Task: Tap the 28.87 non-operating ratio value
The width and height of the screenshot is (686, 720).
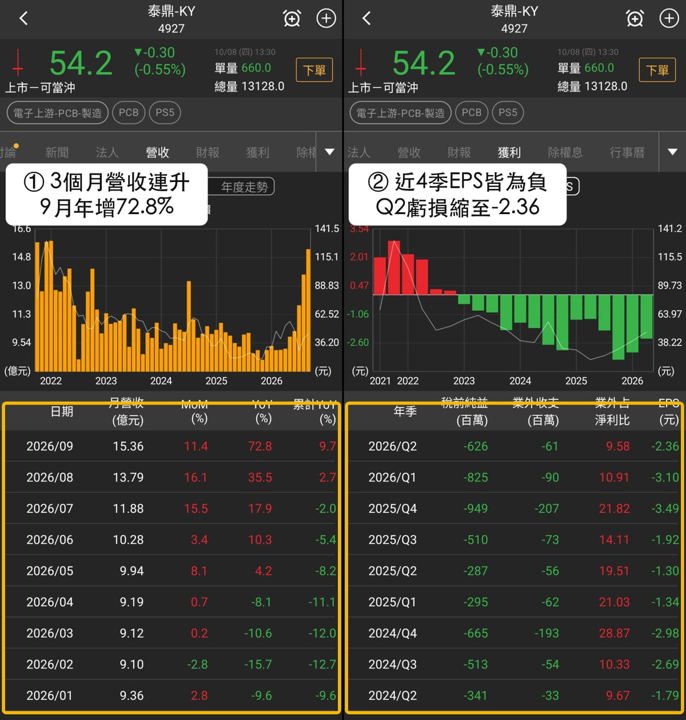Action: (x=614, y=633)
